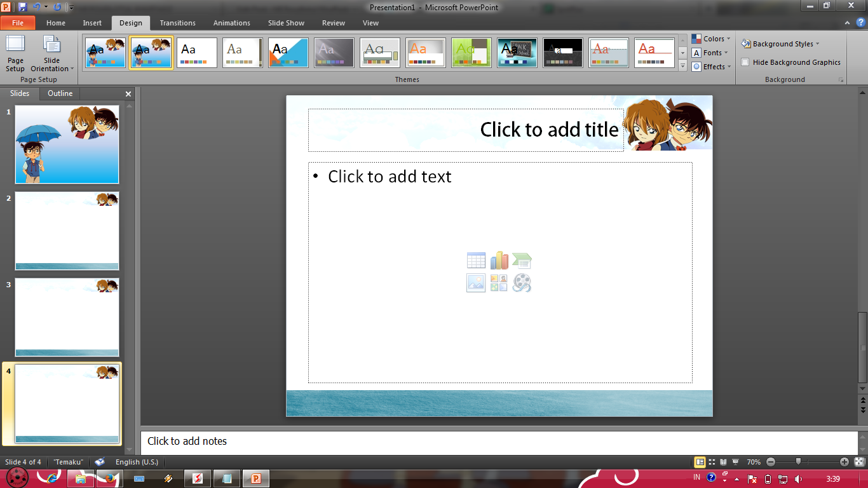Insert a chart via placeholder icon
Viewport: 868px width, 488px height.
pos(499,261)
